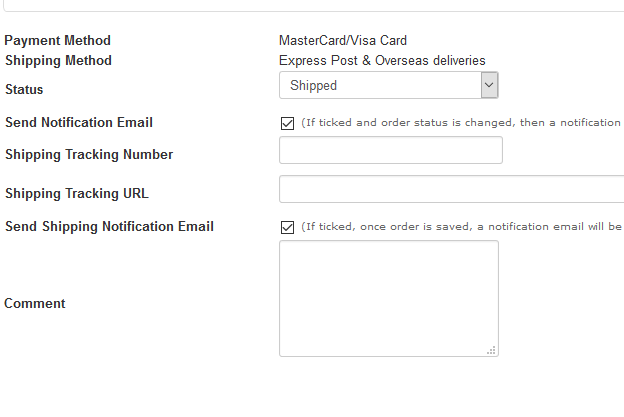The height and width of the screenshot is (417, 624).
Task: Click the chevron arrow on the Status dropdown
Action: (x=489, y=85)
